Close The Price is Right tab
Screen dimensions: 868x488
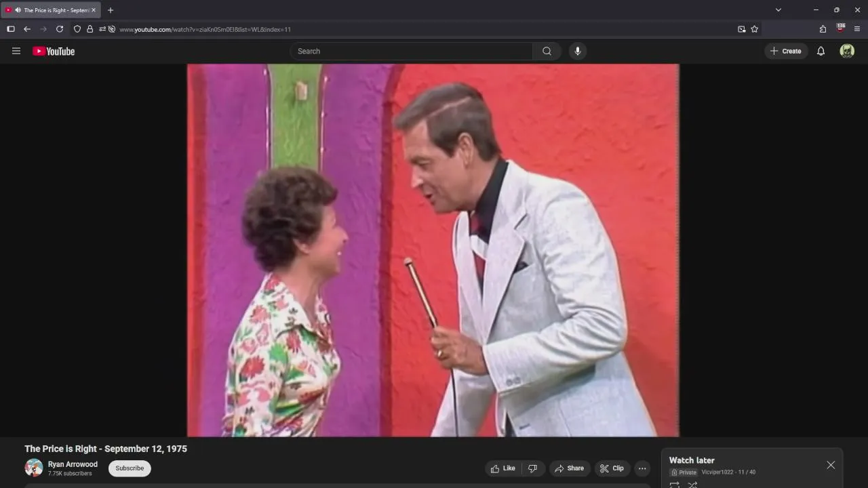point(94,10)
